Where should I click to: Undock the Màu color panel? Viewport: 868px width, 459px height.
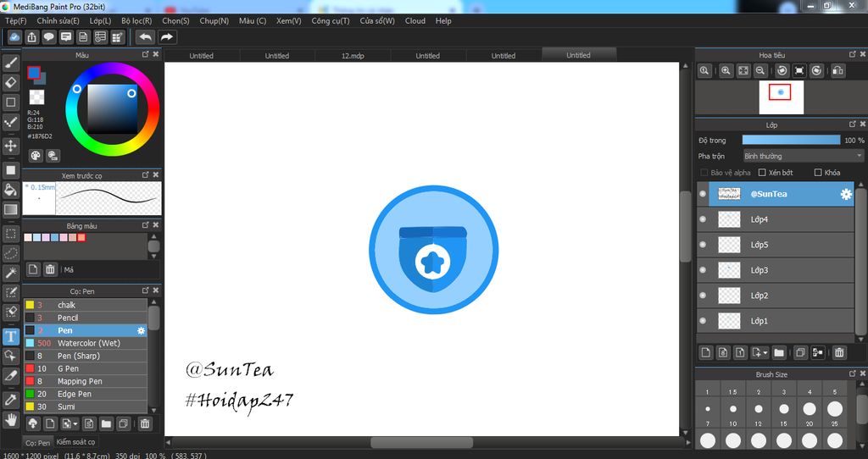146,54
